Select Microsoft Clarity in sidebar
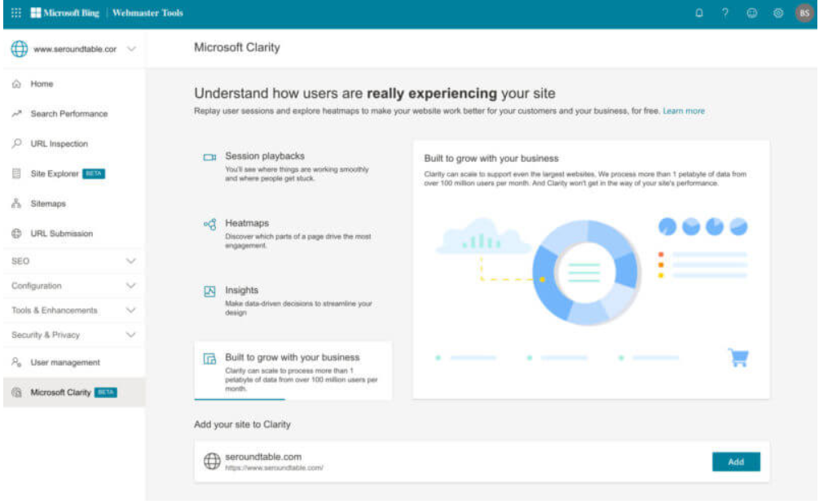This screenshot has width=819, height=504. point(74,392)
